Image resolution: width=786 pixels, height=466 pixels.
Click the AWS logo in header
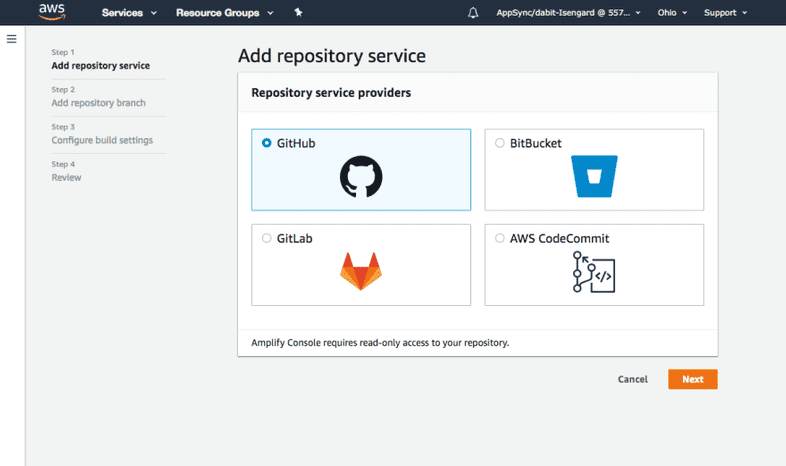tap(52, 12)
